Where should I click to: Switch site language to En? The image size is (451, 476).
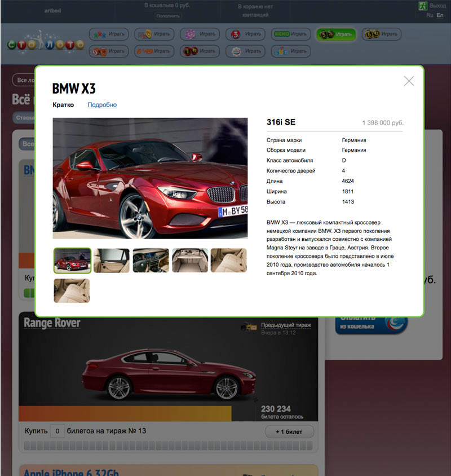[440, 15]
